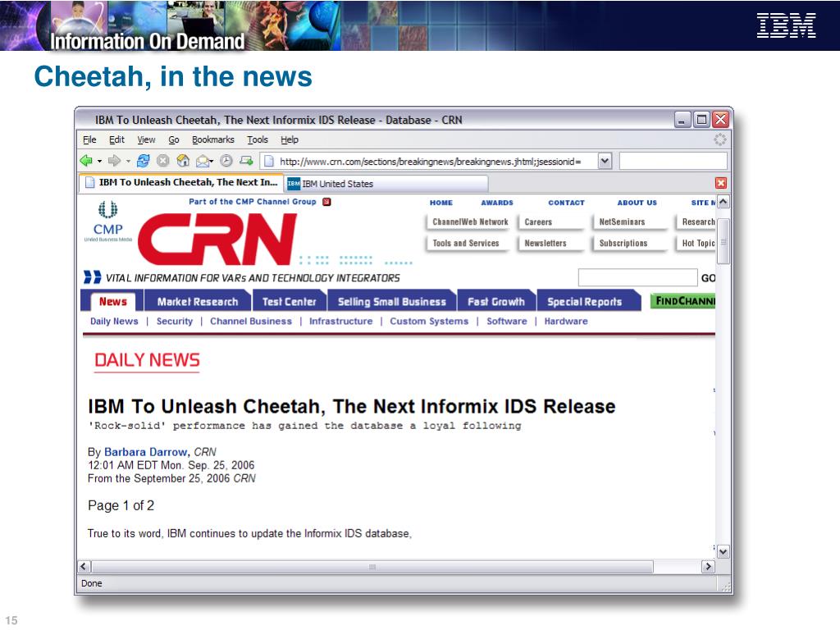Click the red icon beside CMP Channel Group
Image resolution: width=840 pixels, height=630 pixels.
tap(326, 202)
